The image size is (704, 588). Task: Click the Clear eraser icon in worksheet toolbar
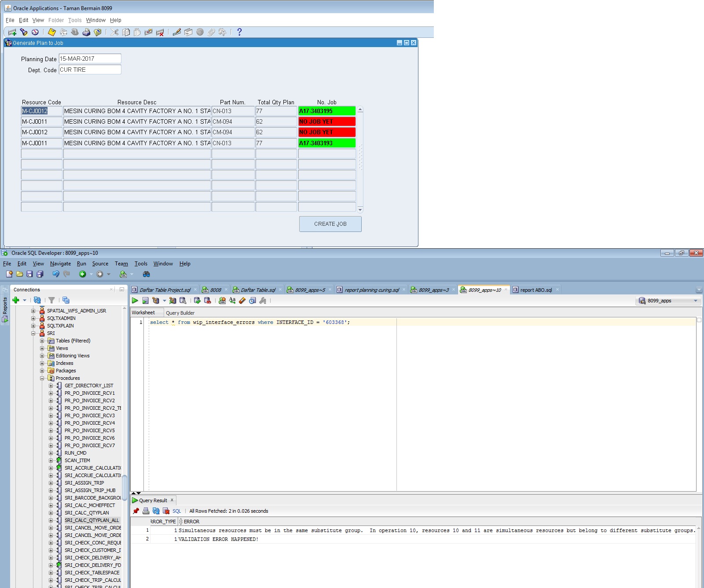242,301
